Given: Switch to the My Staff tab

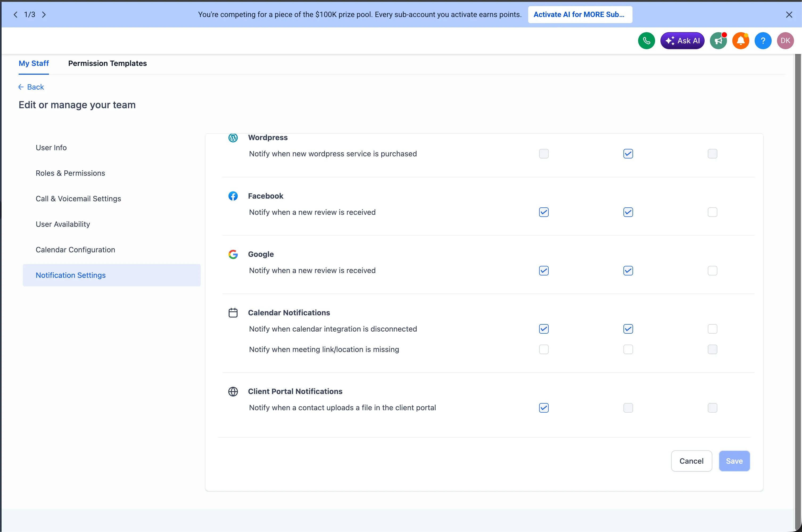Looking at the screenshot, I should point(34,64).
